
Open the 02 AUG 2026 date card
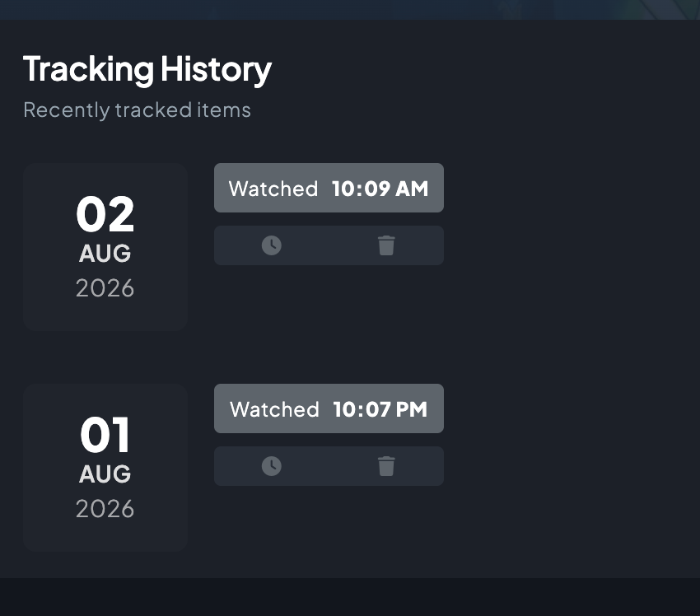click(105, 247)
